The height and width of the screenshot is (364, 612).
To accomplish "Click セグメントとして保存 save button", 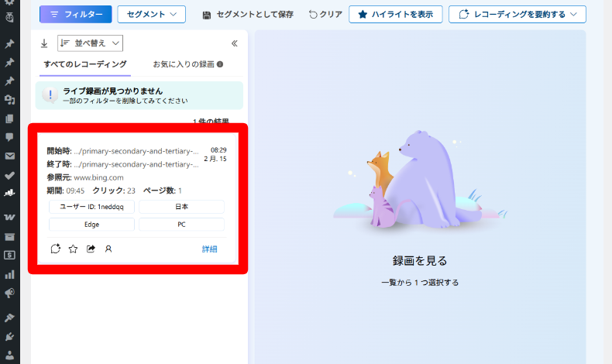I will point(248,15).
